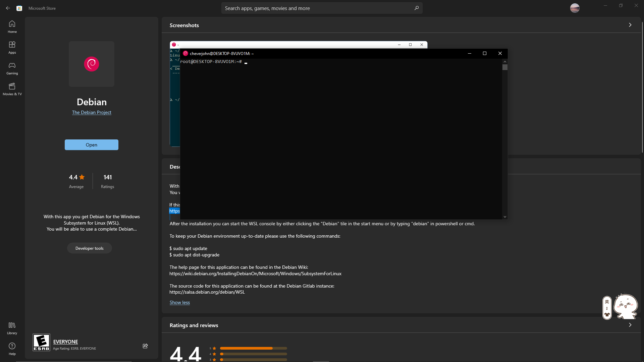Click the salsa.debian.org source URL text
Image resolution: width=644 pixels, height=362 pixels.
click(207, 292)
